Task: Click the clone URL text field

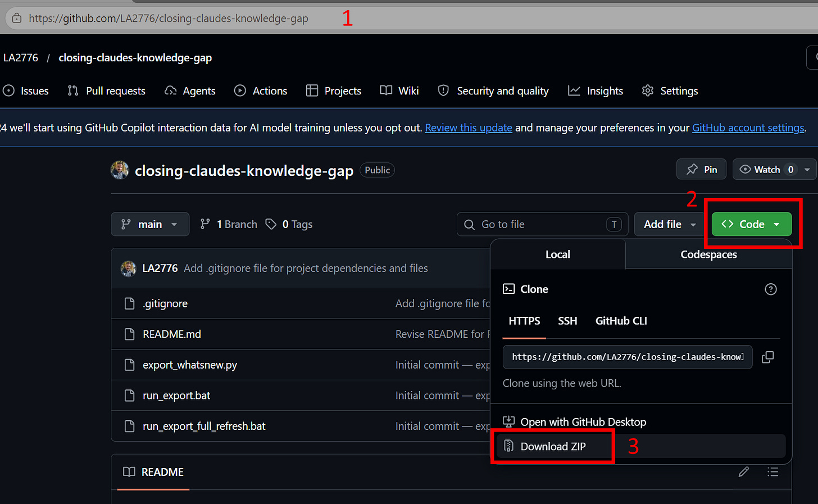Action: 628,357
